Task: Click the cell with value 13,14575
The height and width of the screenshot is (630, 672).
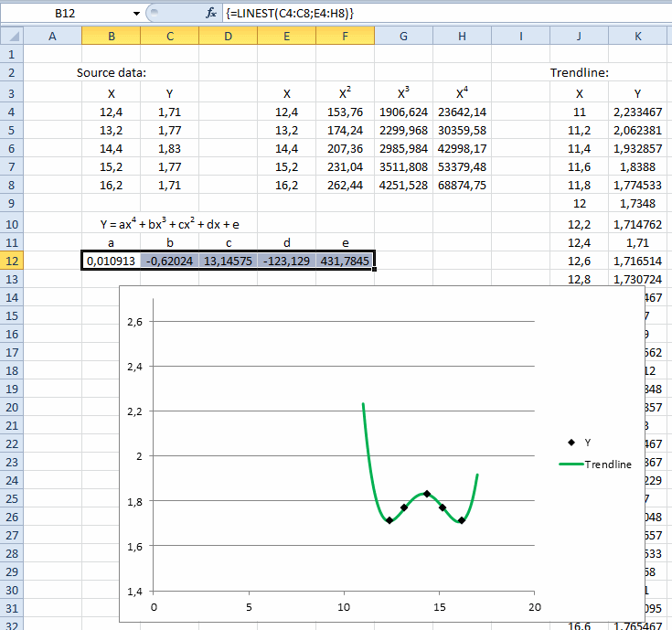Action: coord(228,261)
